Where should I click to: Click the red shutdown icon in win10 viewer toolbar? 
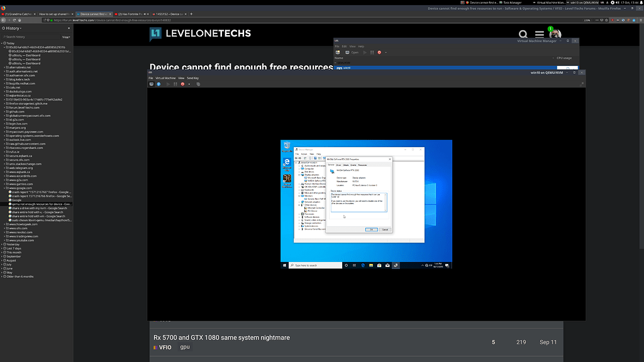pos(182,84)
